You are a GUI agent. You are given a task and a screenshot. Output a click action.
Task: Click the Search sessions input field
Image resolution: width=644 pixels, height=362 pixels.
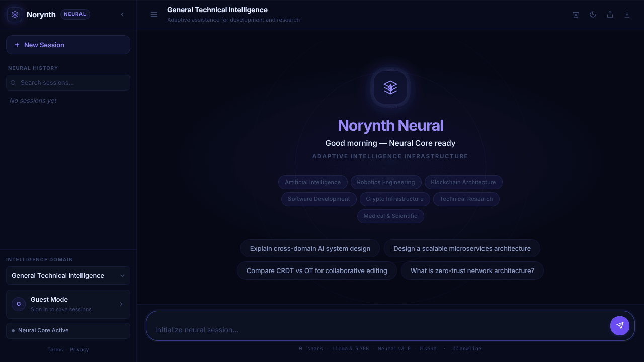click(x=68, y=82)
